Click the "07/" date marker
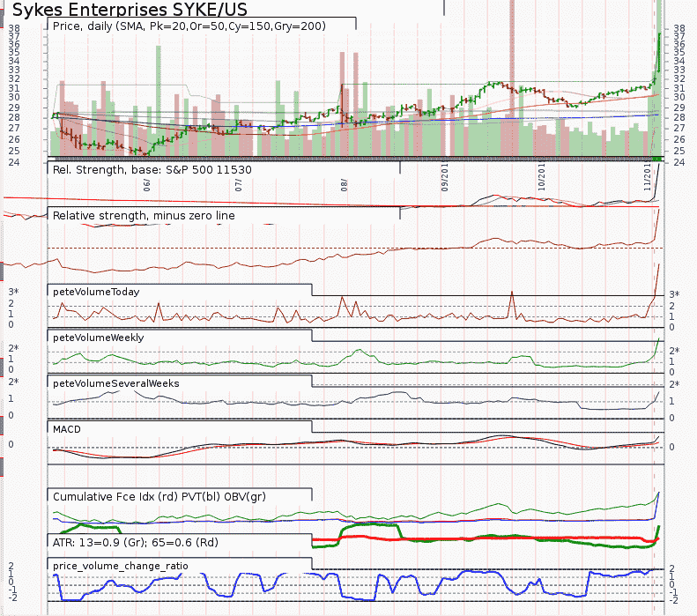The width and height of the screenshot is (697, 616). (239, 185)
